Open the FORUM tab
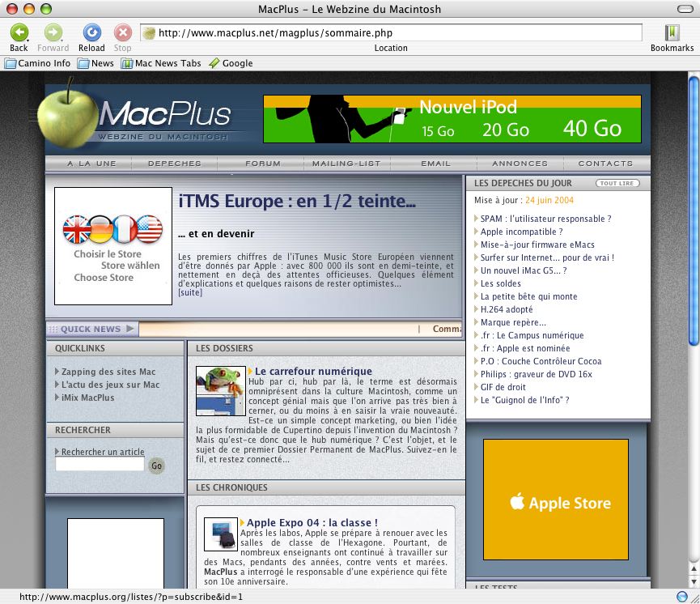 263,164
